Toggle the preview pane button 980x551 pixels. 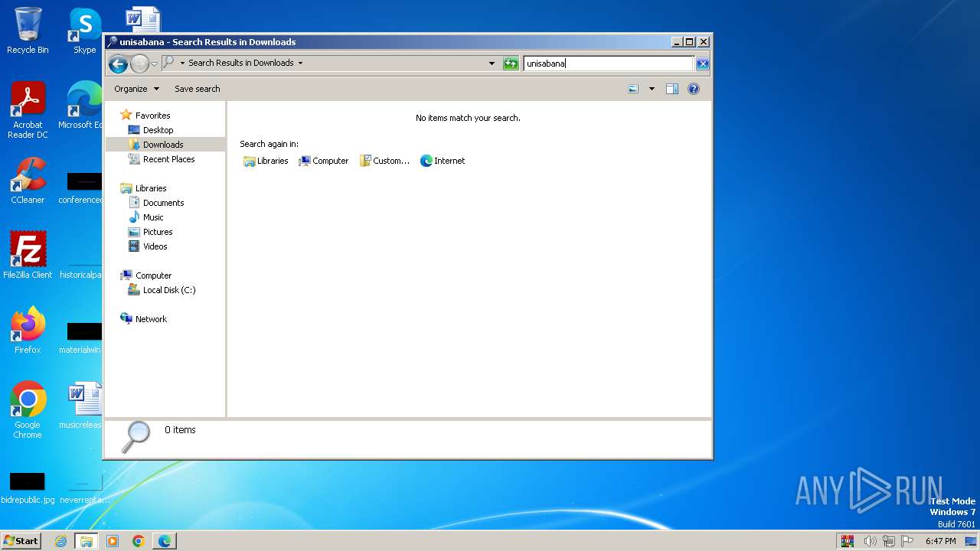click(672, 89)
